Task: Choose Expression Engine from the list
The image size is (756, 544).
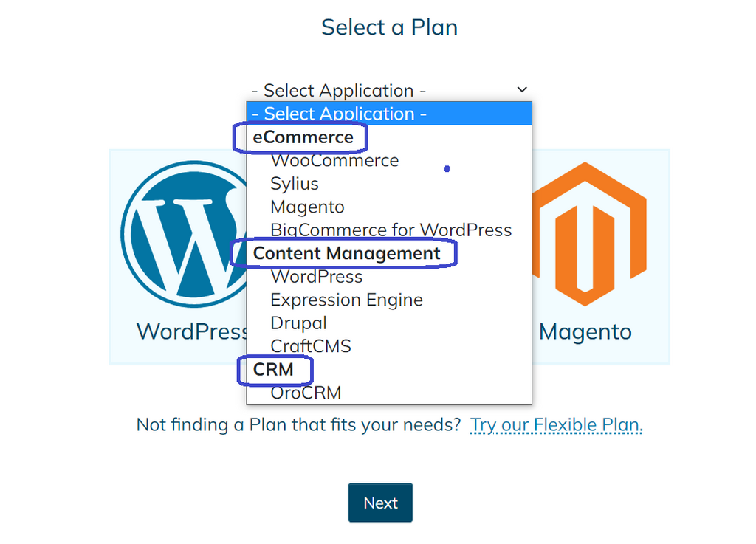Action: click(x=346, y=300)
